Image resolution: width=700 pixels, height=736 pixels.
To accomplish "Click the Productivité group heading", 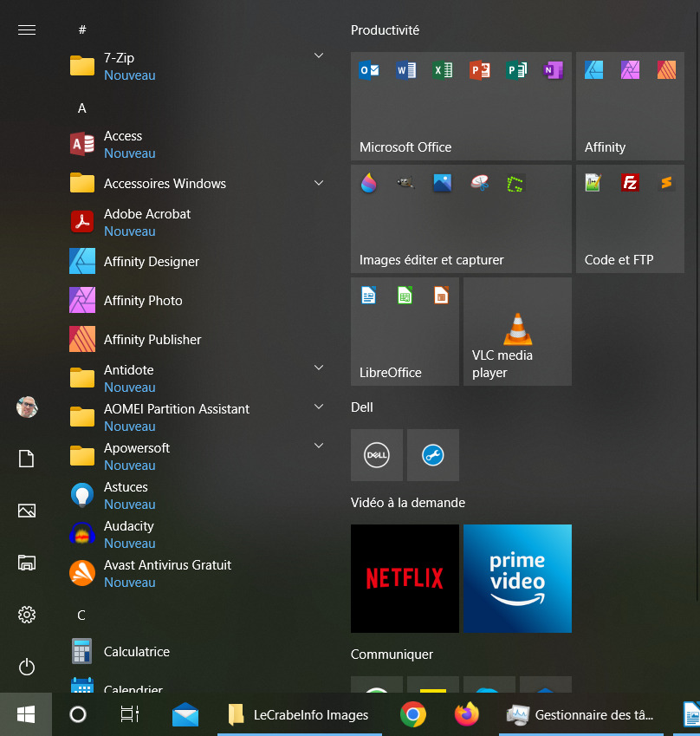I will click(x=385, y=30).
